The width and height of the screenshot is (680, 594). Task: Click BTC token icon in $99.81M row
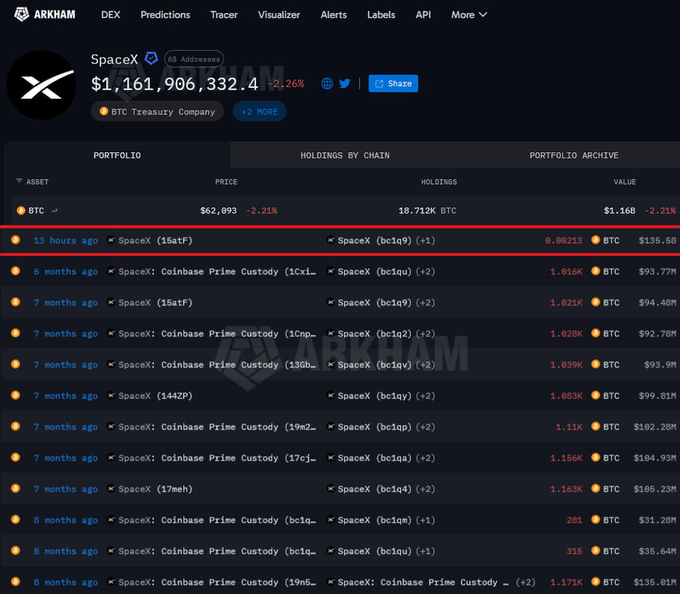coord(596,395)
